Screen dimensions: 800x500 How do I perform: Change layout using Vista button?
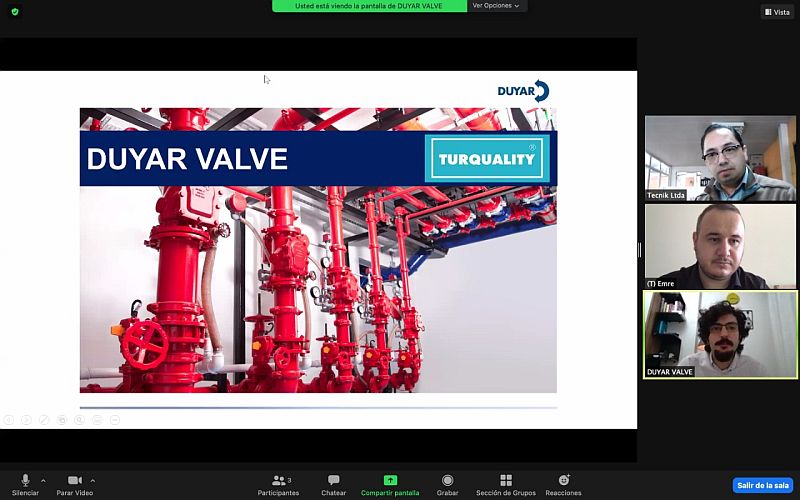pos(777,12)
